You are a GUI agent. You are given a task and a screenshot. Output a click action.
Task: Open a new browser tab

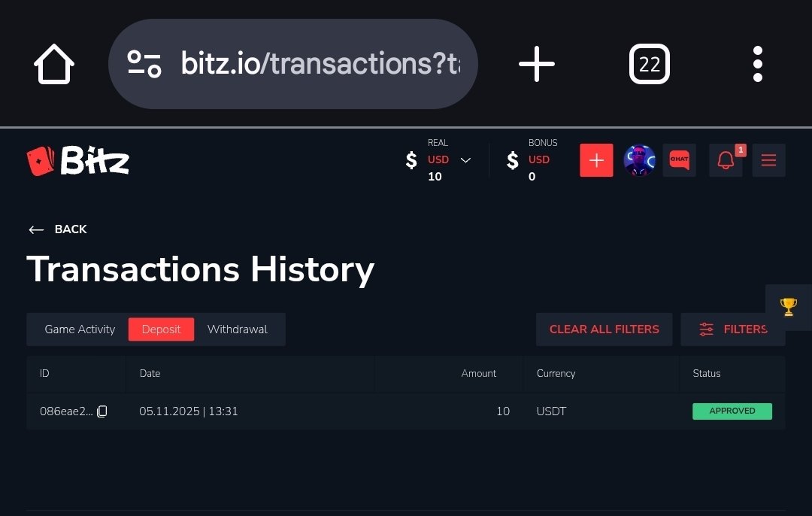537,64
